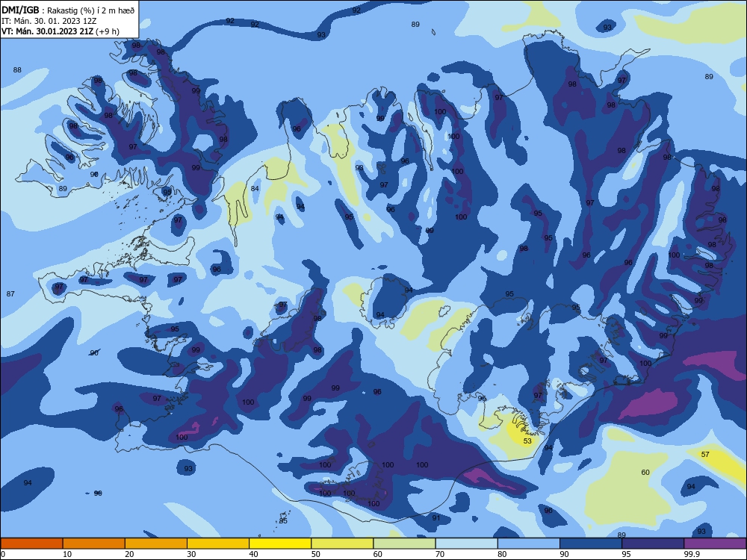Click the light blue 80–90 legend swatch

529,544
